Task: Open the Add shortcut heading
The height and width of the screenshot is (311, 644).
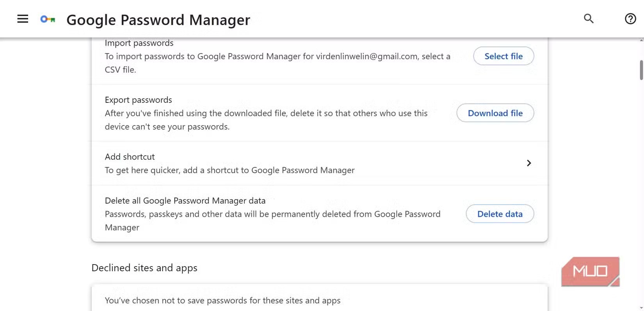Action: pyautogui.click(x=130, y=157)
